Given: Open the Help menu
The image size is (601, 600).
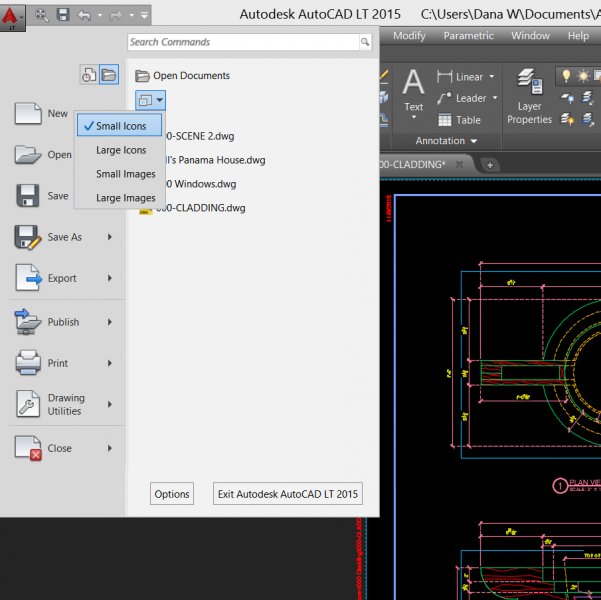Looking at the screenshot, I should click(x=578, y=36).
